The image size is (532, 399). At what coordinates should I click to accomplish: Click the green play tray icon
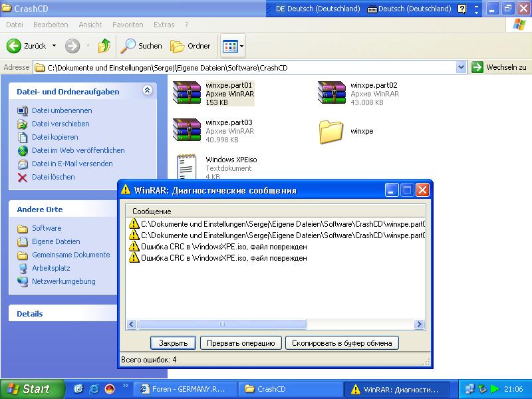(495, 389)
